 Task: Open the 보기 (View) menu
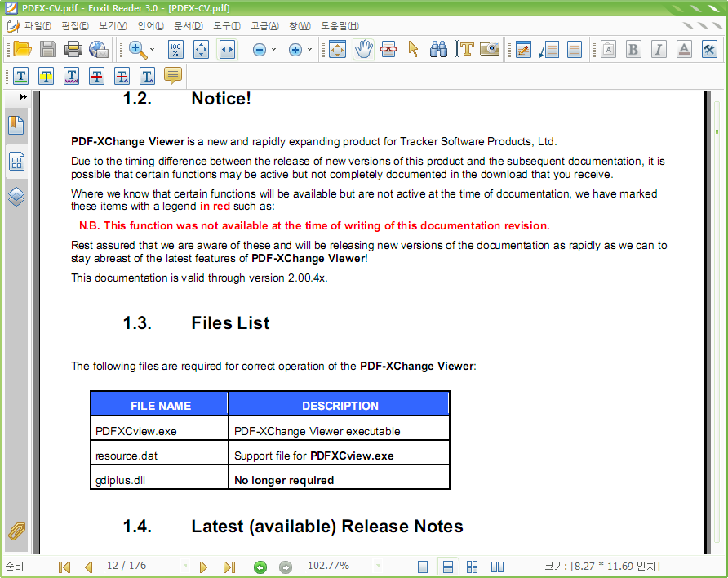point(113,26)
